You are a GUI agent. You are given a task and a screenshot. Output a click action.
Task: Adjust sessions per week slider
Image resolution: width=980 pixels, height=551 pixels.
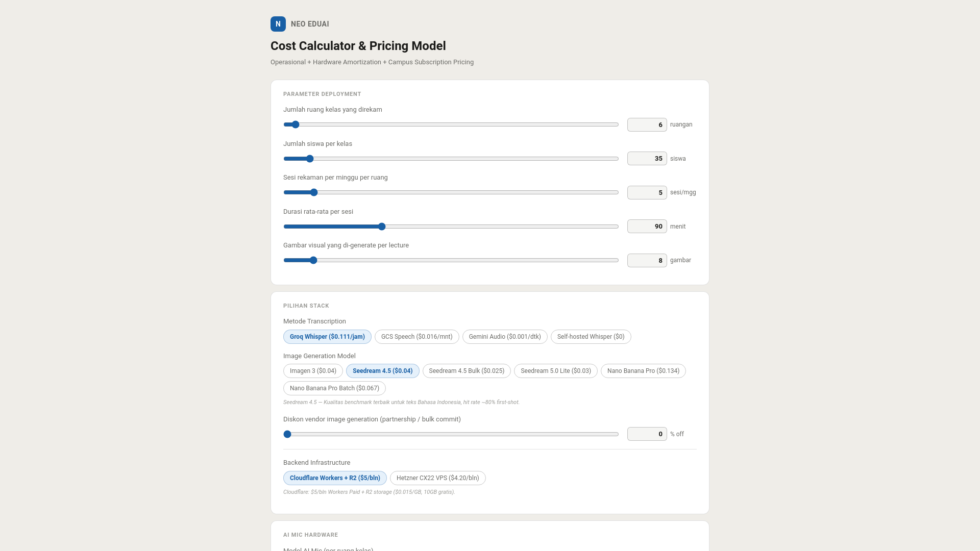tap(451, 192)
